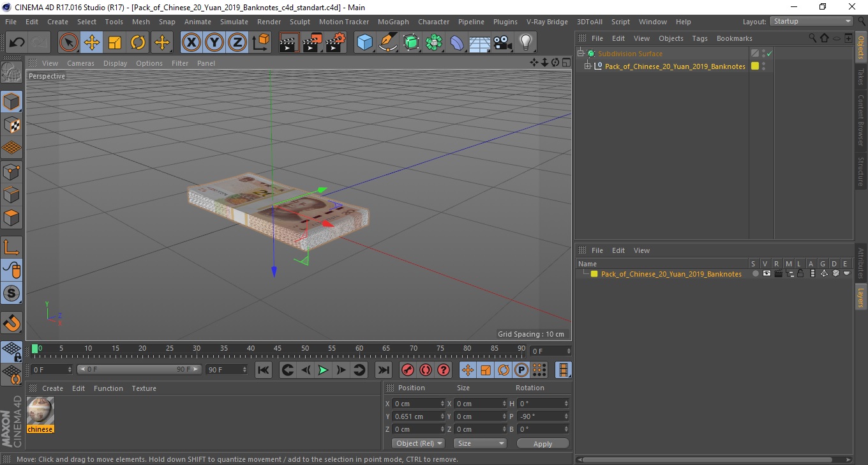
Task: Click the Apply button
Action: [542, 444]
